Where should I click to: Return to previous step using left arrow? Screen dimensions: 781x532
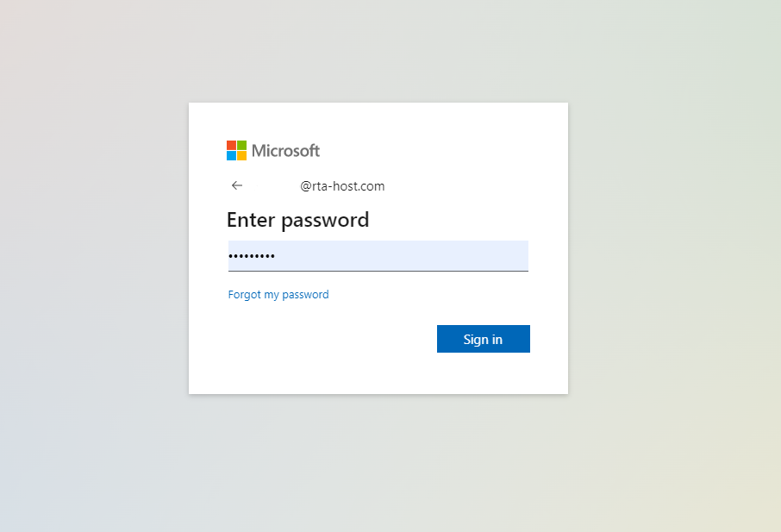coord(237,185)
